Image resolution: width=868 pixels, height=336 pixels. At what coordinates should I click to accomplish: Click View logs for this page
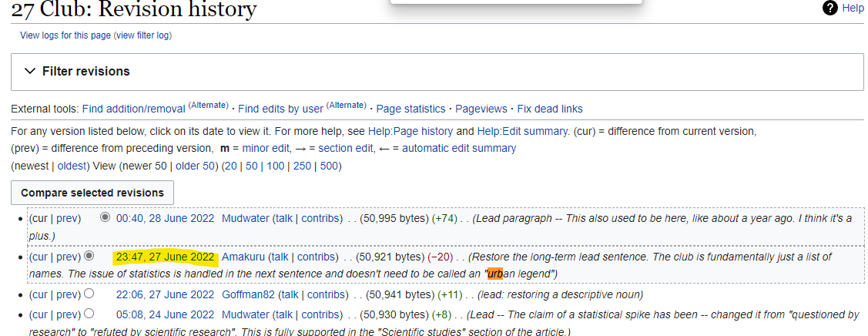coord(65,35)
